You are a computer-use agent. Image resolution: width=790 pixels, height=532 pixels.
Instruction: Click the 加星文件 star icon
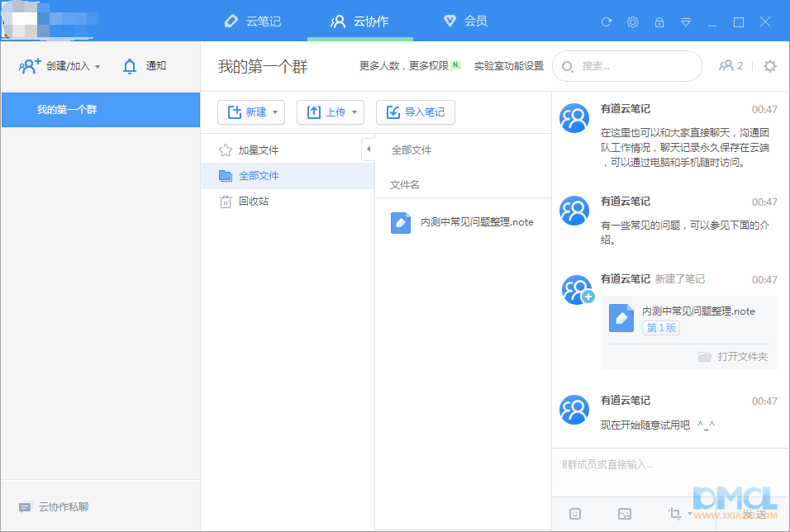pos(226,150)
